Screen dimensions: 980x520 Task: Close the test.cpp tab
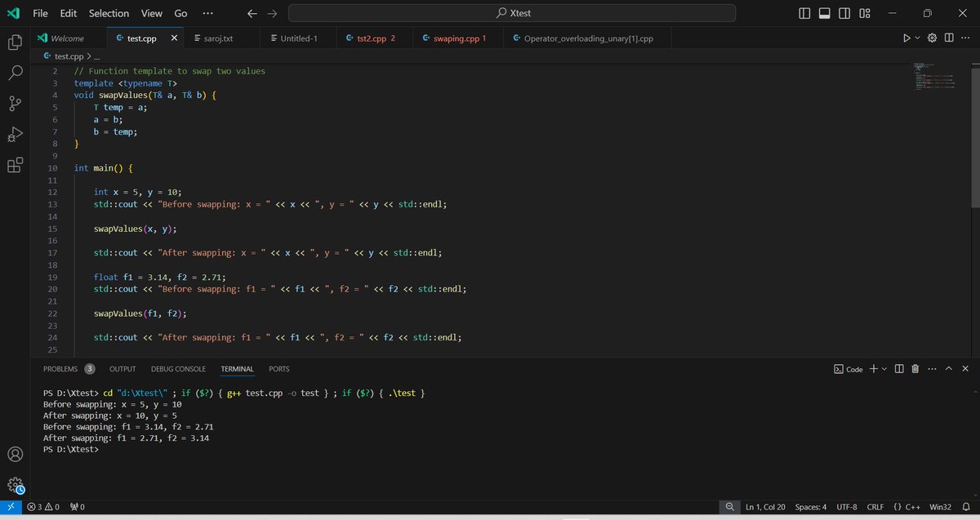point(175,38)
